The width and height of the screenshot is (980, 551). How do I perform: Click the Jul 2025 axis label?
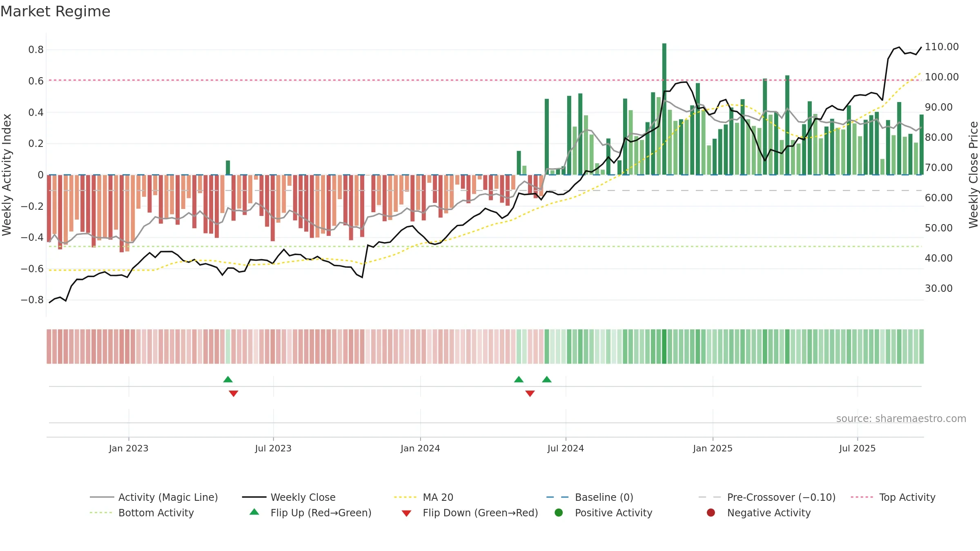[x=857, y=448]
